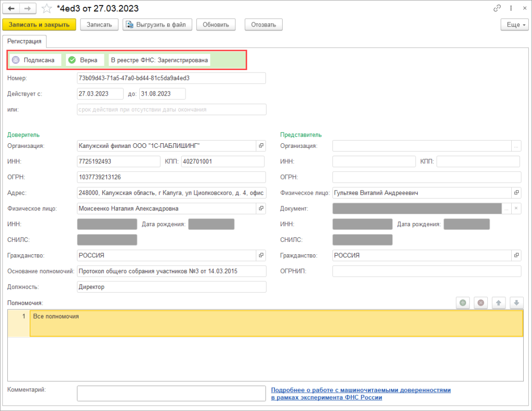Copy link to this document

[497, 9]
